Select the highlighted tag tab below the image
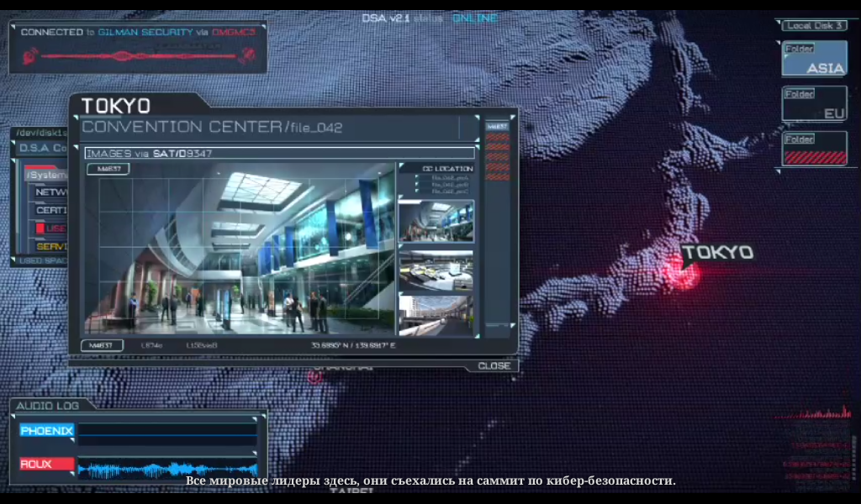 point(102,345)
